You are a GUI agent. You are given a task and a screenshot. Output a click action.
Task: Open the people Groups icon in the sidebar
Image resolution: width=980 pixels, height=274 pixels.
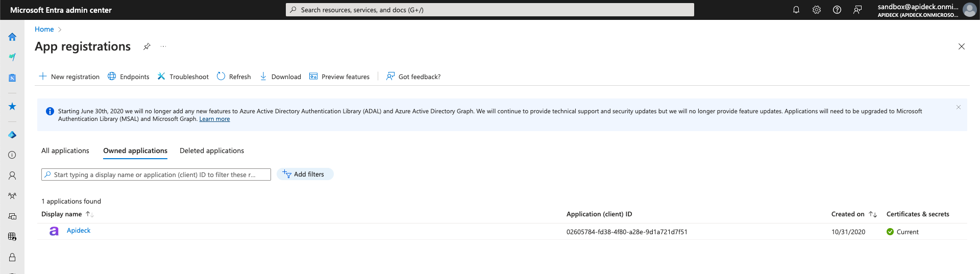tap(12, 196)
